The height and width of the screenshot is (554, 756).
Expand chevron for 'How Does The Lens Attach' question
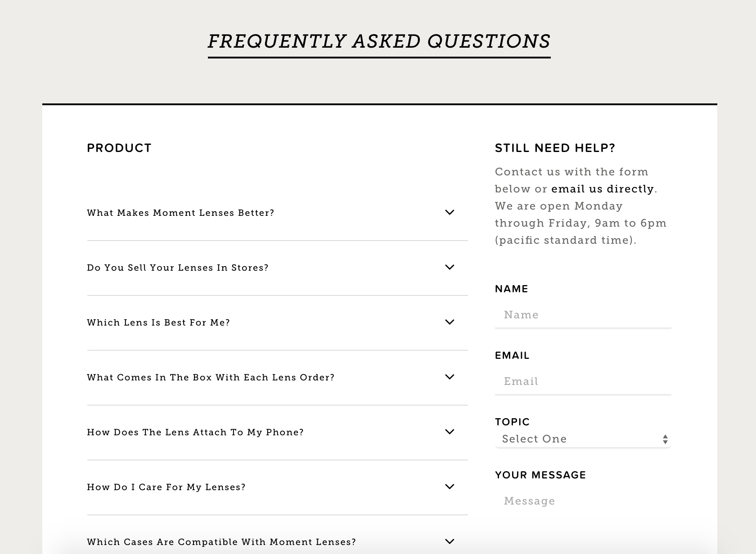450,432
